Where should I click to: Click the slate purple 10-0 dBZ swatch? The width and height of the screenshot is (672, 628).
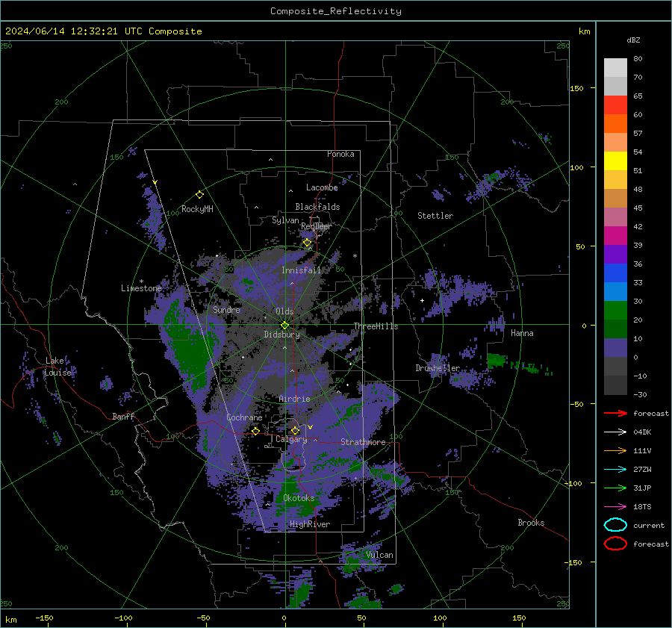[x=615, y=348]
